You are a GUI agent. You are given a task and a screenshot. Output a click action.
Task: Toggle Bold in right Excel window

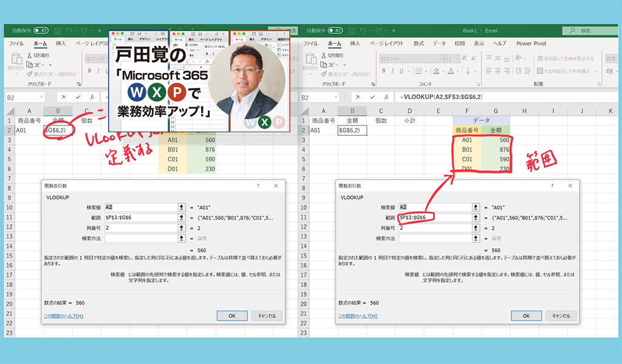pyautogui.click(x=384, y=71)
